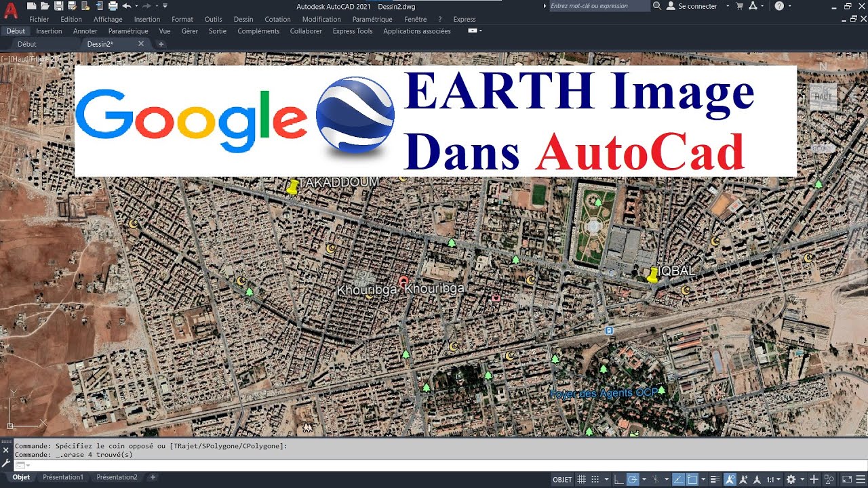Toggle Lineweight display

(715, 479)
